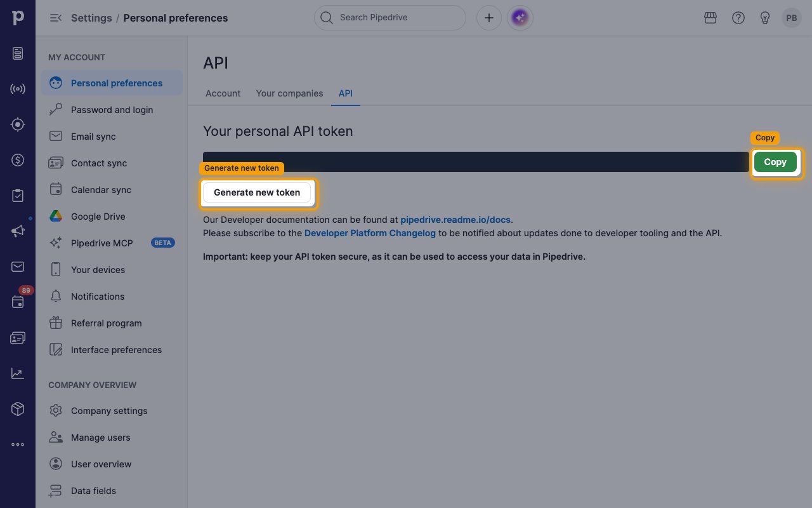This screenshot has width=812, height=508.
Task: Switch to the Your companies tab
Action: [x=289, y=93]
